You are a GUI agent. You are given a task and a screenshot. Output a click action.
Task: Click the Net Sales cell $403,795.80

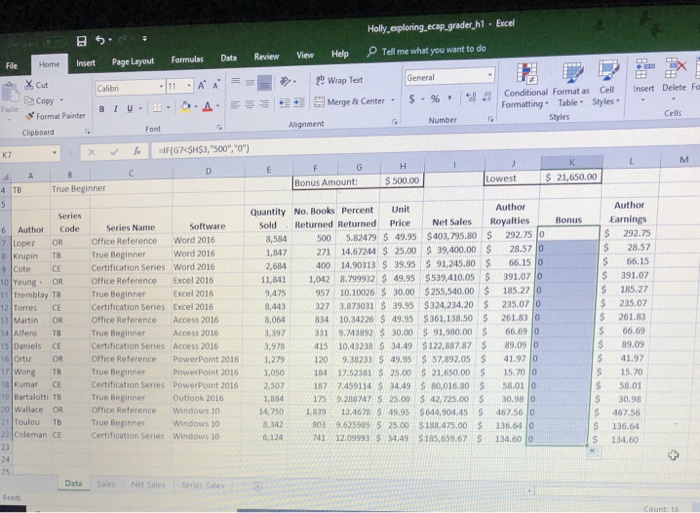point(452,236)
